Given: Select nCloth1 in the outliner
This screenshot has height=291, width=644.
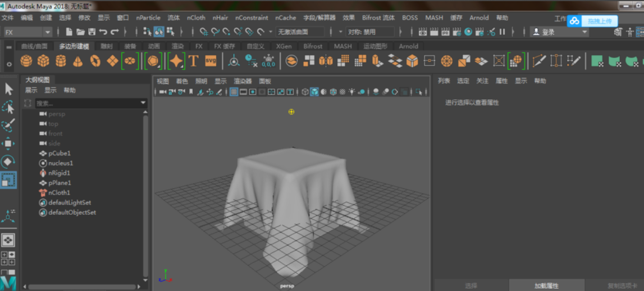Looking at the screenshot, I should pos(59,192).
